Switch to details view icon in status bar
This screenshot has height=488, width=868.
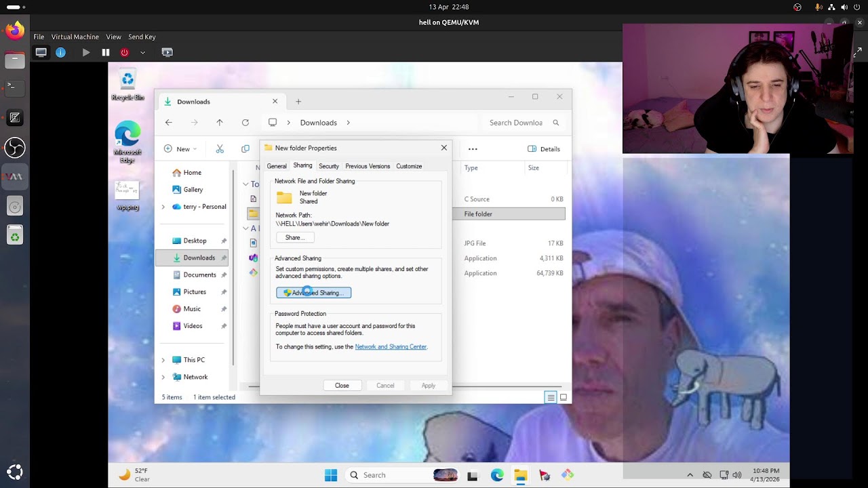pyautogui.click(x=551, y=398)
